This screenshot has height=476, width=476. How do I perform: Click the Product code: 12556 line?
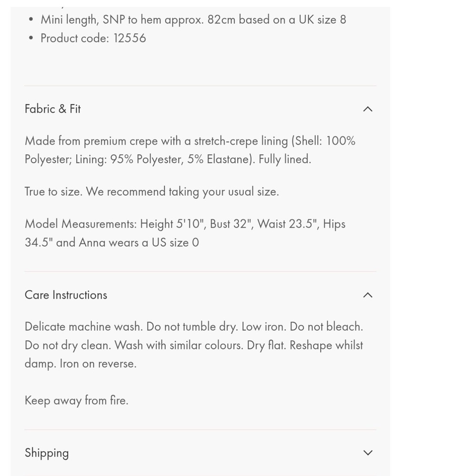click(x=93, y=38)
